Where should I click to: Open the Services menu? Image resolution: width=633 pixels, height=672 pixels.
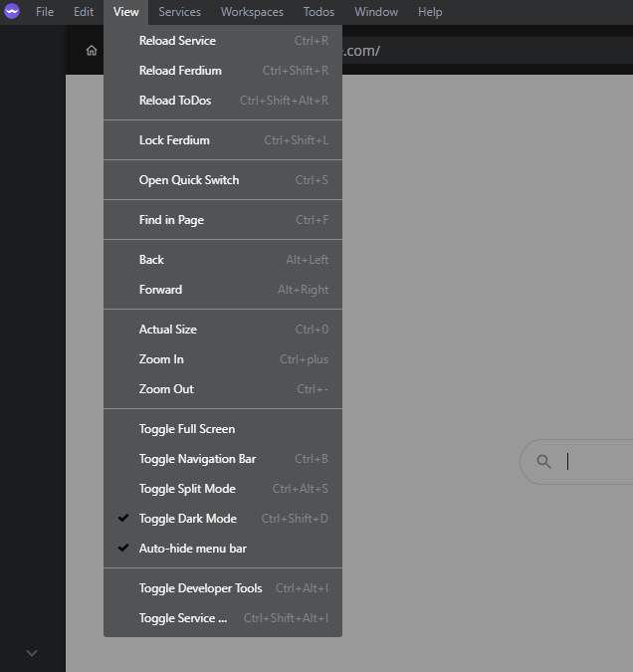[179, 12]
